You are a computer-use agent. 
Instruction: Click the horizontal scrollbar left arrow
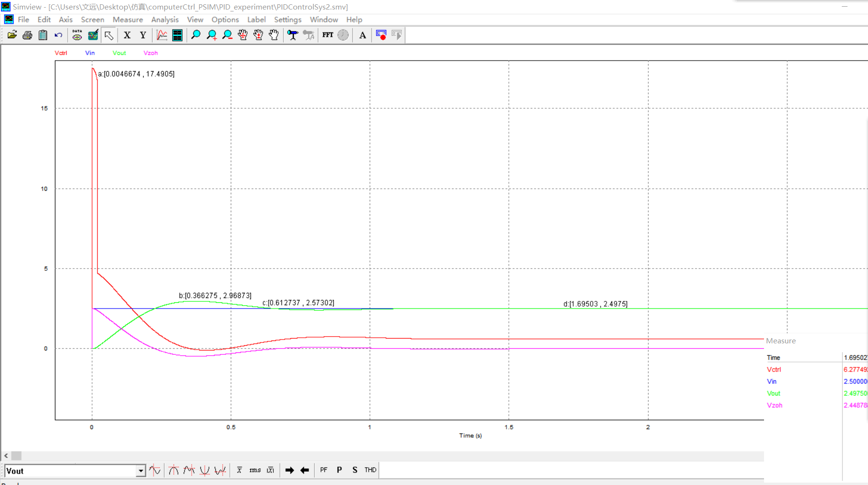pos(6,456)
